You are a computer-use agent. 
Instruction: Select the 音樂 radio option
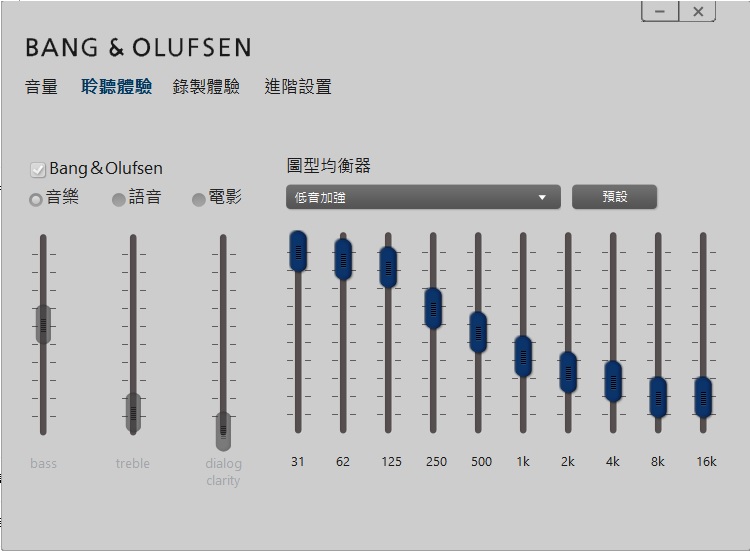[x=36, y=199]
